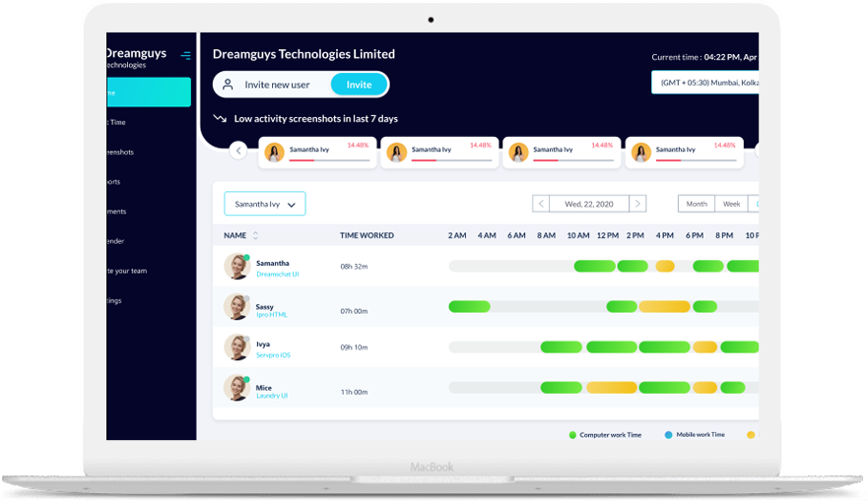The width and height of the screenshot is (868, 502).
Task: Sort the table by the NAME column
Action: click(x=256, y=236)
